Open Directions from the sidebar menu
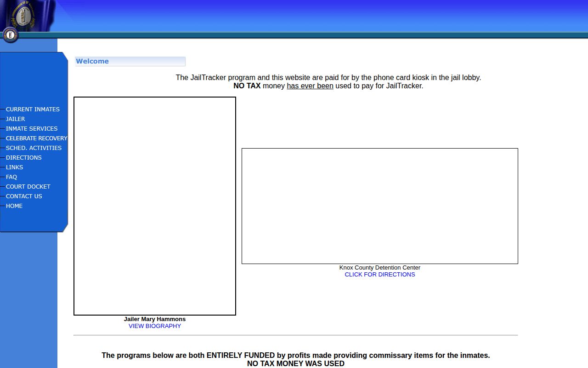Viewport: 588px width, 368px height. [x=23, y=157]
